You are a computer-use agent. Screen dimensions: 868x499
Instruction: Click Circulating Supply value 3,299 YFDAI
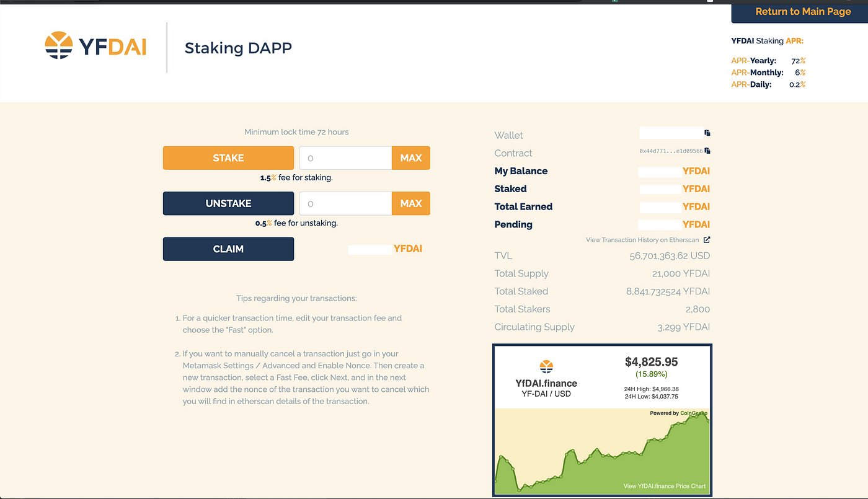click(684, 327)
